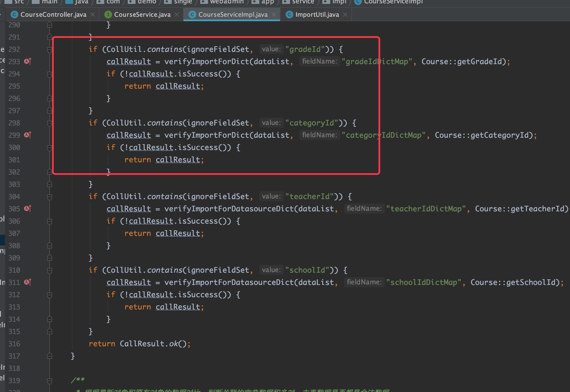Click override gutter icon on line 299
570x392 pixels.
[28, 135]
